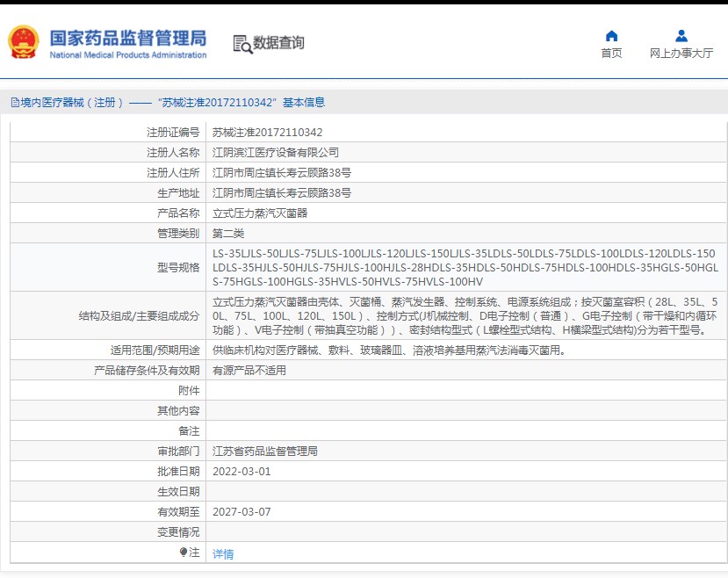Click National Medical Products Administration subtitle
This screenshot has height=578, width=728.
[128, 54]
